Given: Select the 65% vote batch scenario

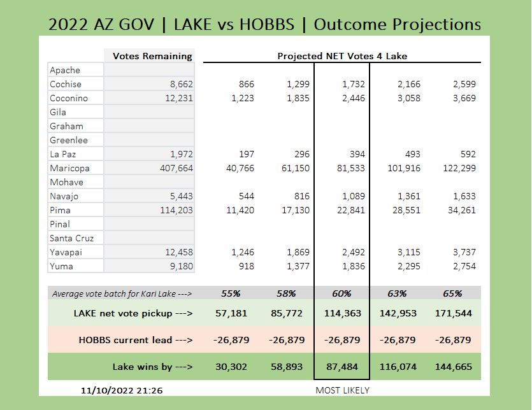Looking at the screenshot, I should click(x=452, y=293).
